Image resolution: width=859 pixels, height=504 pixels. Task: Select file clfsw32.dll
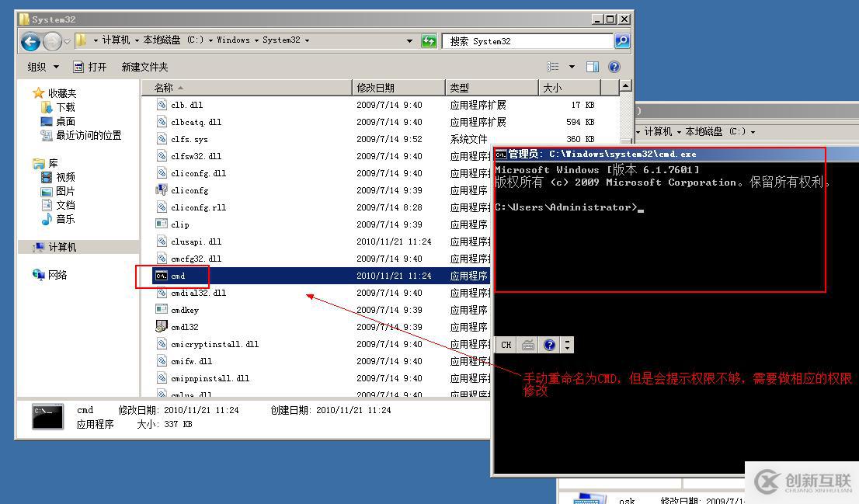(196, 156)
